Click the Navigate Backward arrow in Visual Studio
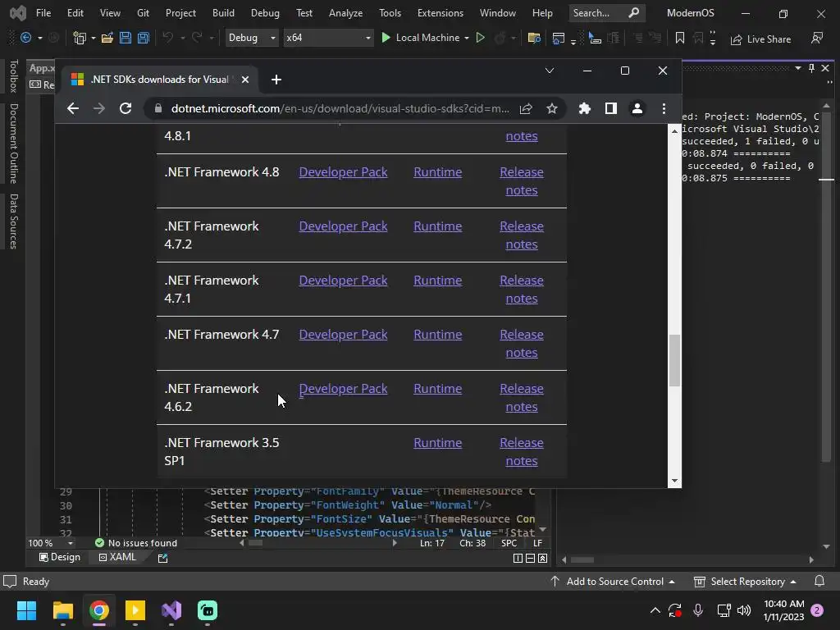 point(25,38)
